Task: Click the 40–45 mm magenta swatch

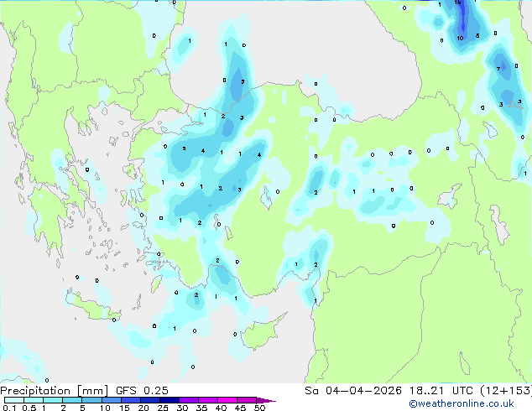Action: pyautogui.click(x=227, y=400)
